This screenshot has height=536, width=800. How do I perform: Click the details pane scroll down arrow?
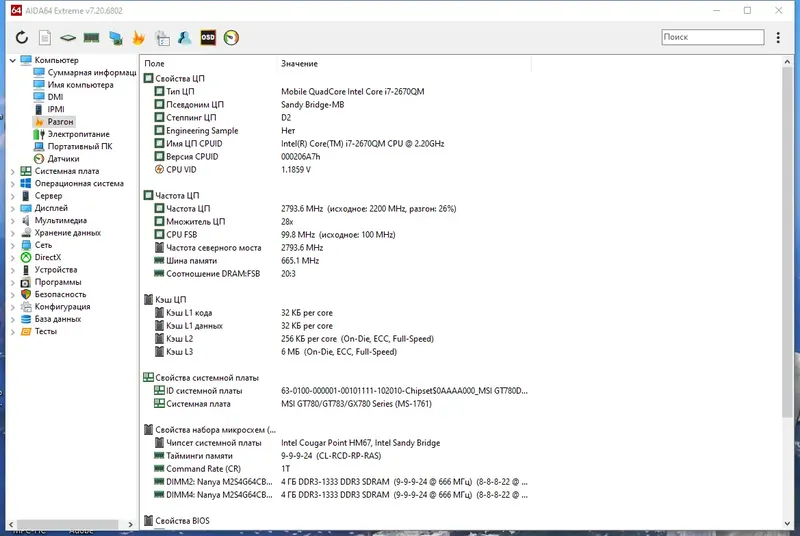point(787,524)
